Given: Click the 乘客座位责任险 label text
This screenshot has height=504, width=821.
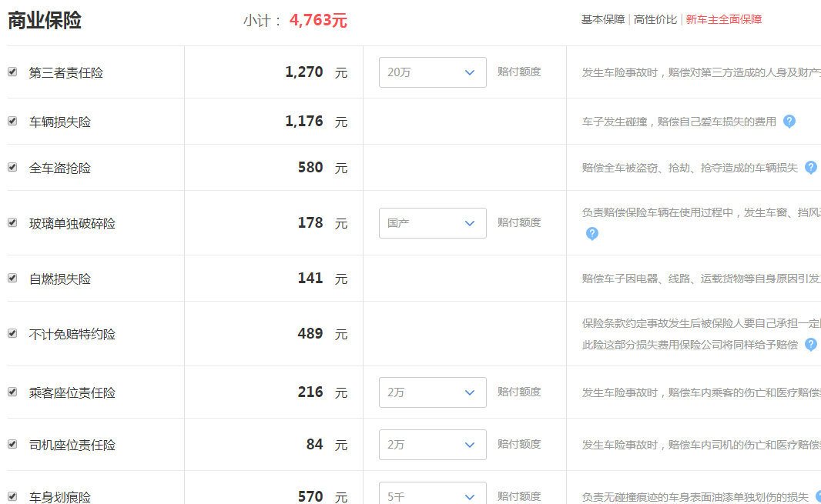Looking at the screenshot, I should coord(72,393).
